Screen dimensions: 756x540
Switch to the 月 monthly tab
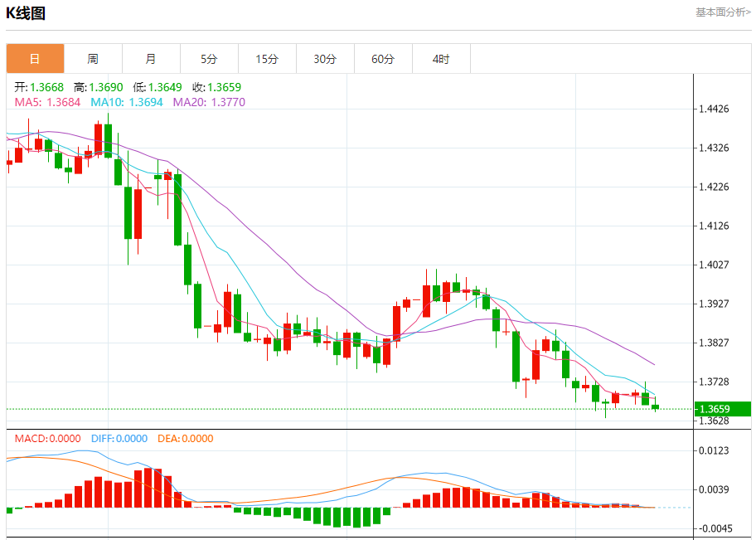(151, 59)
